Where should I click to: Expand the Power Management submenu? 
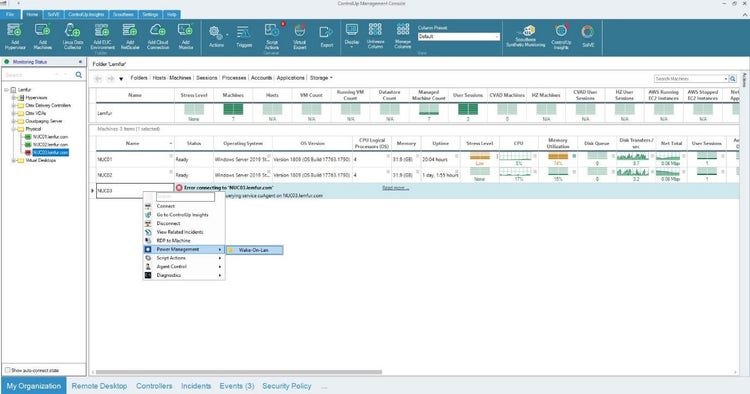184,249
